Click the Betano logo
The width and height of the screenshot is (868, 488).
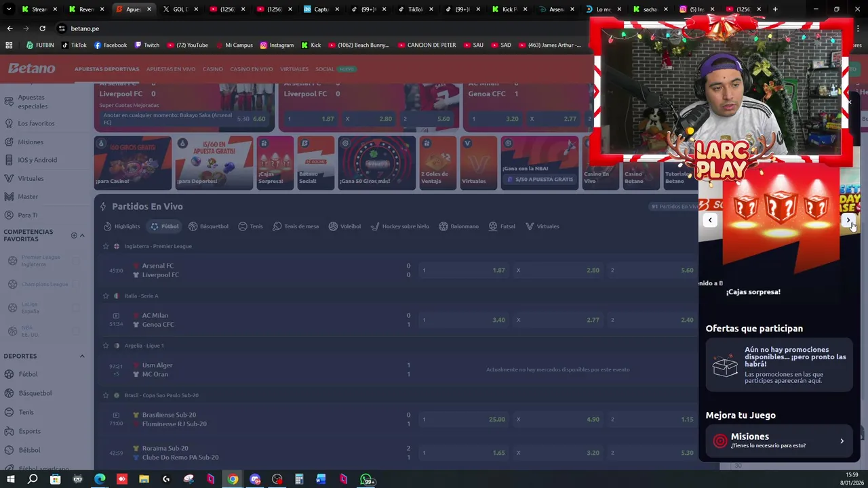31,68
